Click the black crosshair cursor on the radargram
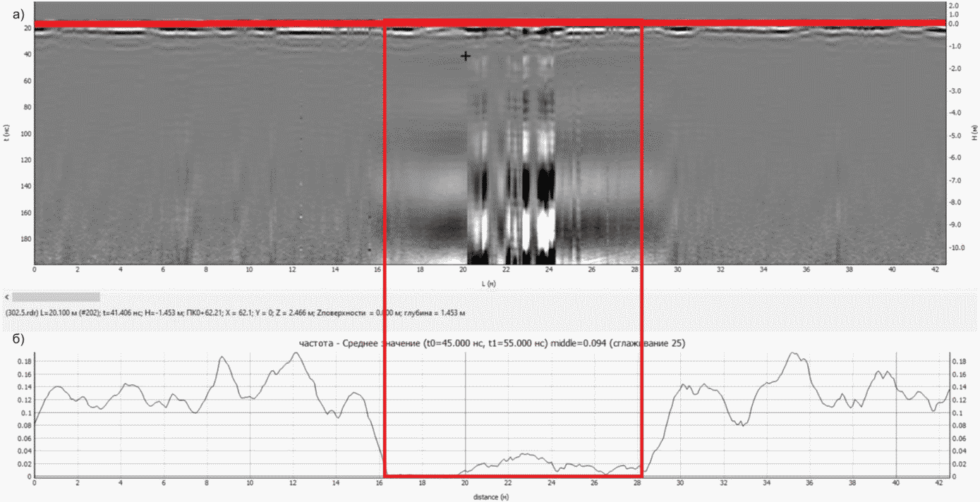980x502 pixels. pyautogui.click(x=465, y=56)
